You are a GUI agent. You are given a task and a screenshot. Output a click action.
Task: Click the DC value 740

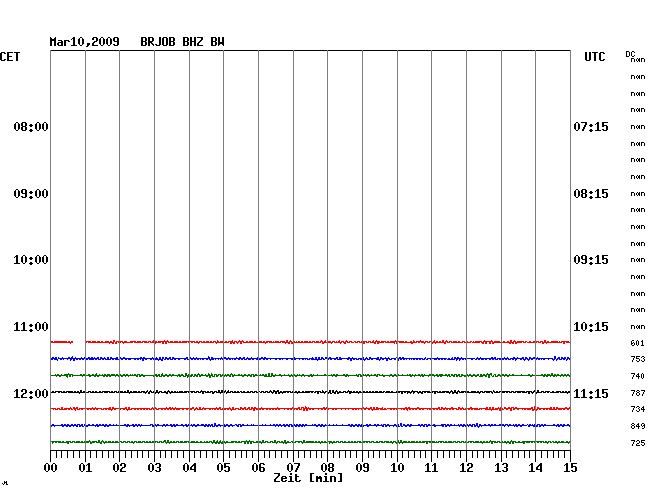point(638,376)
